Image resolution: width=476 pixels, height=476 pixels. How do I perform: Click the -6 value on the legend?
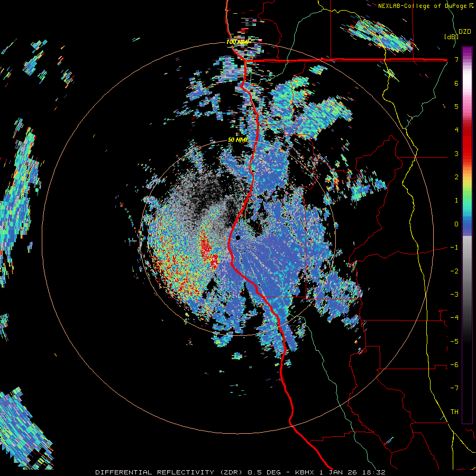click(x=454, y=365)
